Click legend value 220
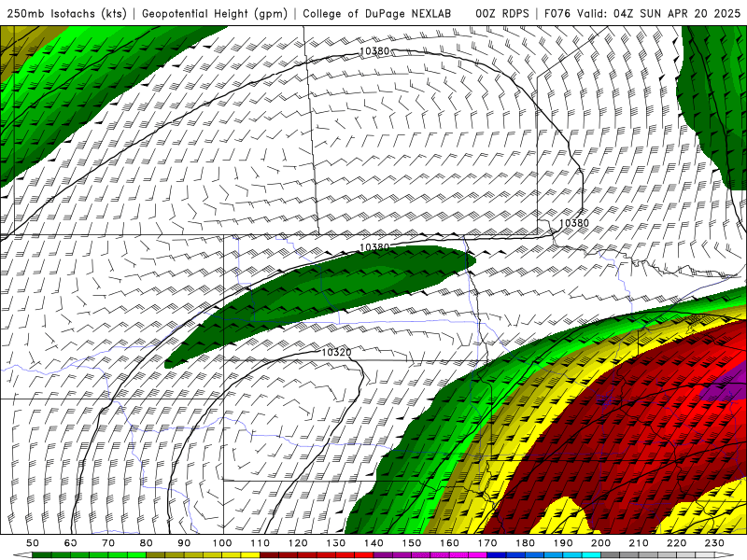Screen dimensions: 747x560 click(676, 543)
